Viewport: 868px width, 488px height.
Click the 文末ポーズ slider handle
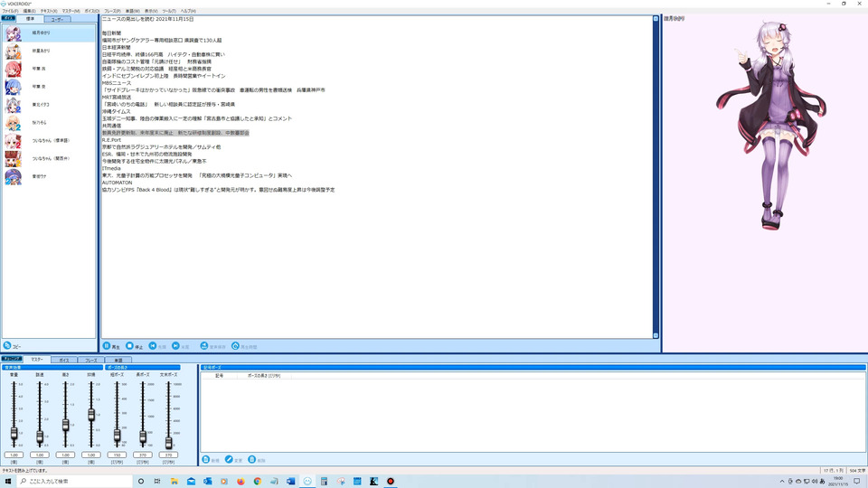click(x=168, y=443)
